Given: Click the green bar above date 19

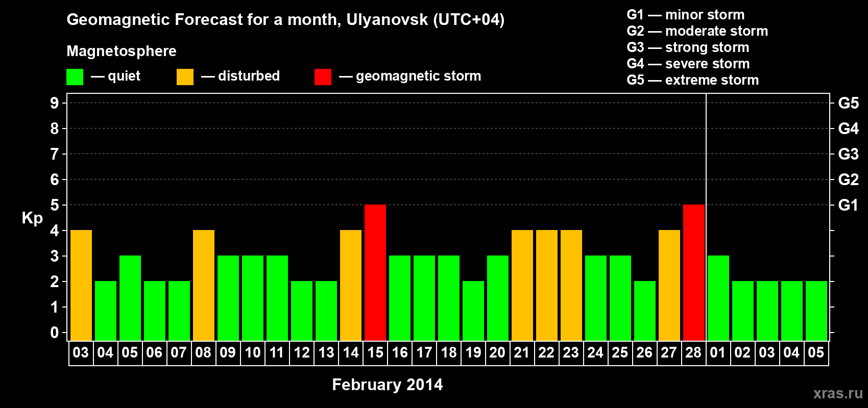Looking at the screenshot, I should [x=473, y=311].
